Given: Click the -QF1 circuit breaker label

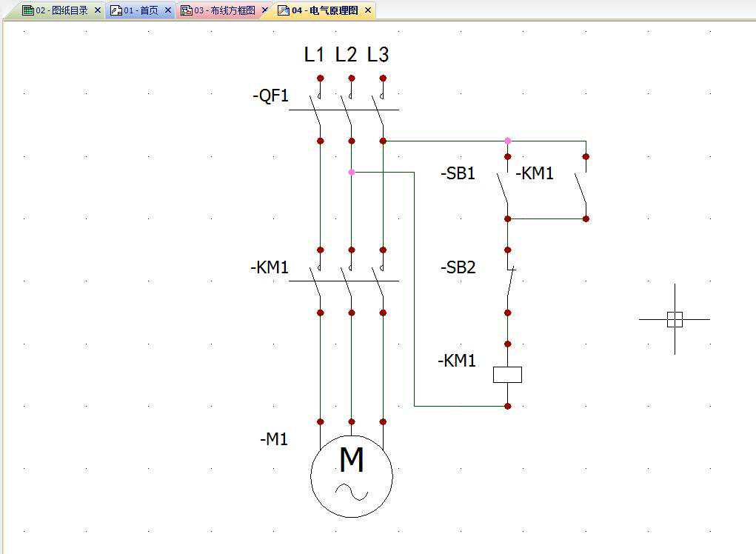Looking at the screenshot, I should [270, 96].
